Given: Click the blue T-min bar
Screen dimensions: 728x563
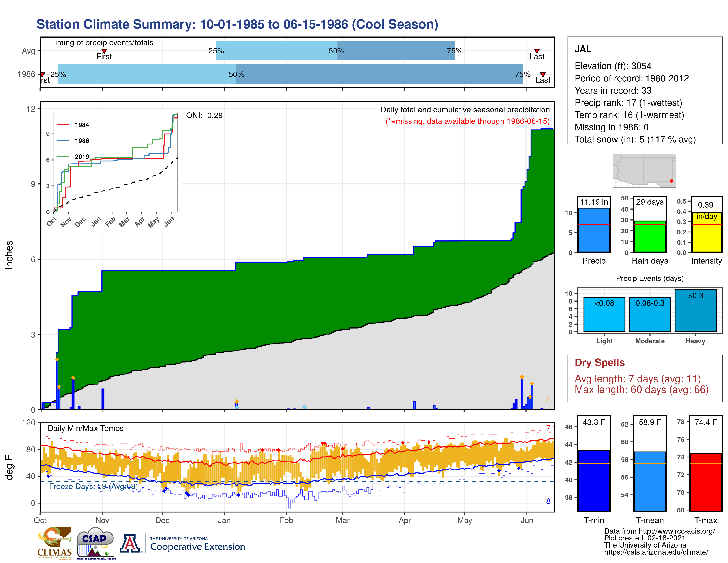Looking at the screenshot, I should point(594,481).
